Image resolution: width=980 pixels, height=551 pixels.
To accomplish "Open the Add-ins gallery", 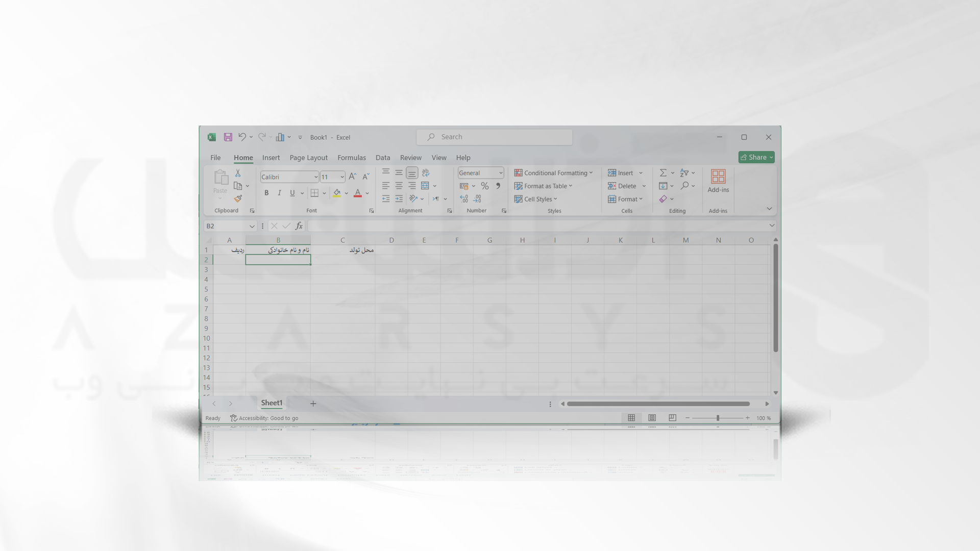I will click(x=718, y=181).
